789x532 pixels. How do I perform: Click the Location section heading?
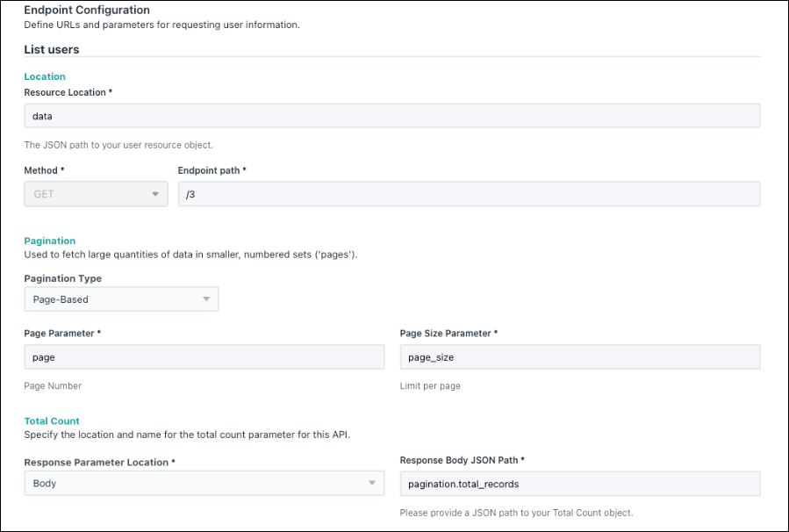[x=45, y=76]
